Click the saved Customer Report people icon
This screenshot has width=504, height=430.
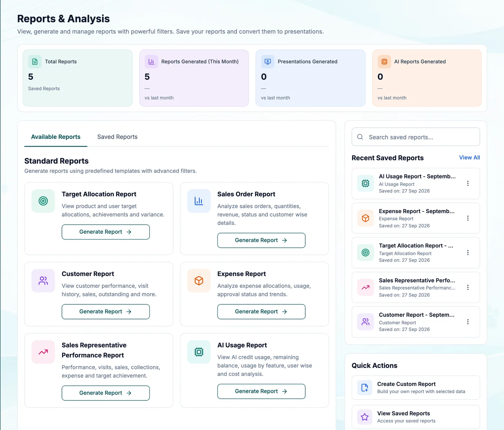tap(365, 322)
